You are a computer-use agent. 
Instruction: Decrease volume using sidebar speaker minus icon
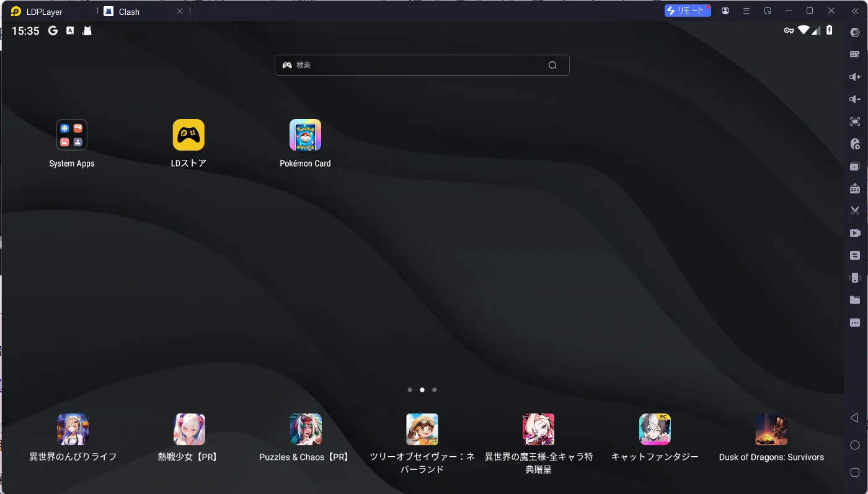(x=855, y=99)
